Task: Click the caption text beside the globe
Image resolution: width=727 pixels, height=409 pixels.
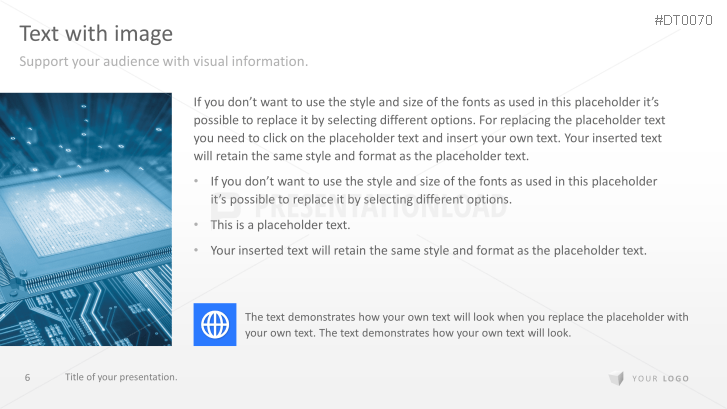Action: point(466,325)
